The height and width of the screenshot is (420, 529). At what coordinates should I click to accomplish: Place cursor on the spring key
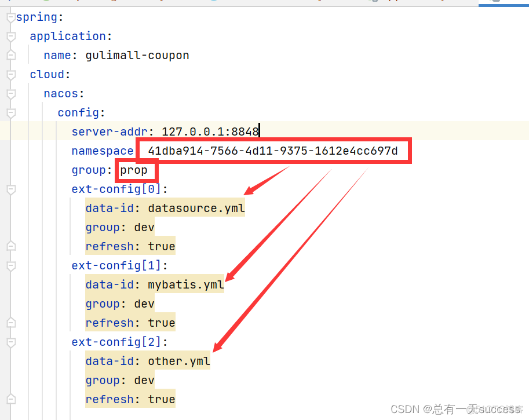click(37, 17)
